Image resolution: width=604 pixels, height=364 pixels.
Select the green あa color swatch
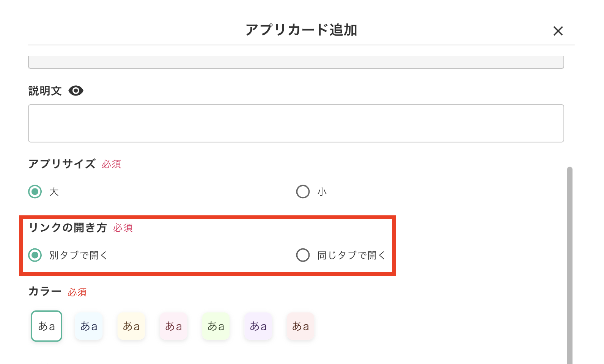pos(46,326)
